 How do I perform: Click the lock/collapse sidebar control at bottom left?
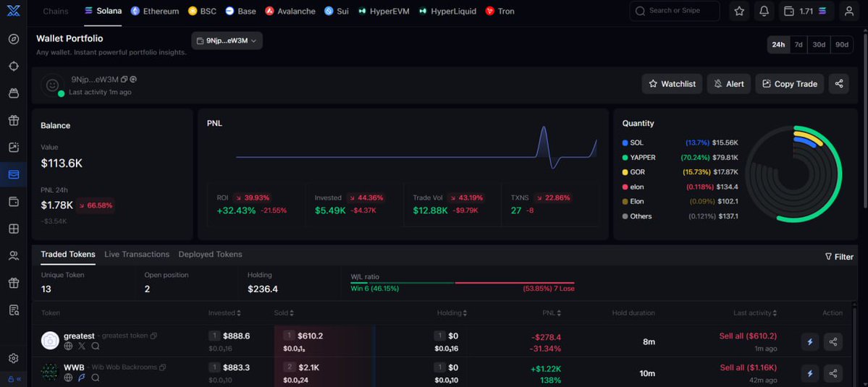coord(14,379)
